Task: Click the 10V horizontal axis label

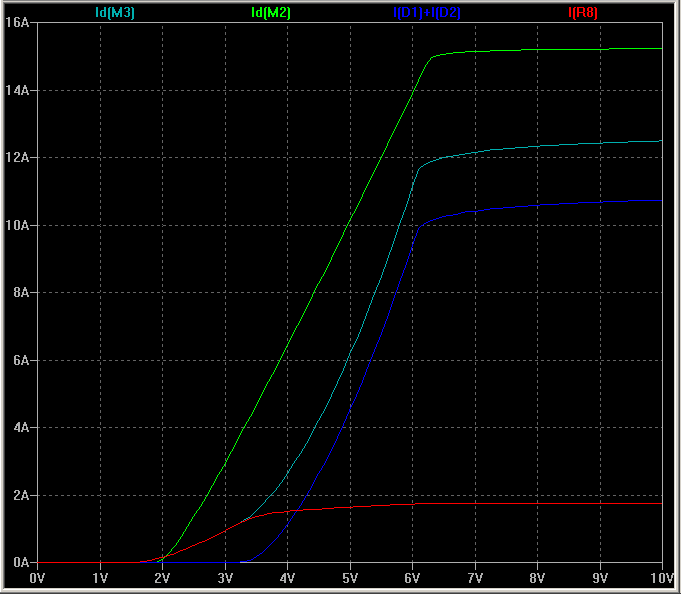Action: 662,578
